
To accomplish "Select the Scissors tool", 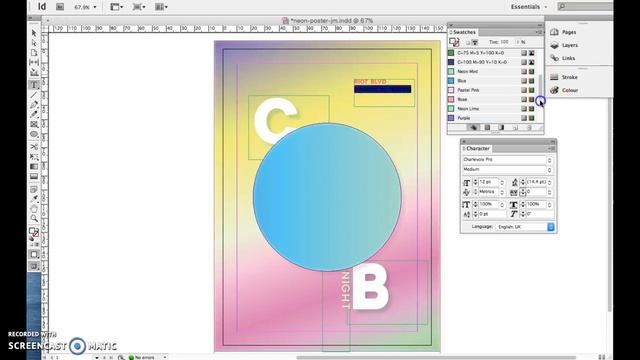I will click(34, 147).
